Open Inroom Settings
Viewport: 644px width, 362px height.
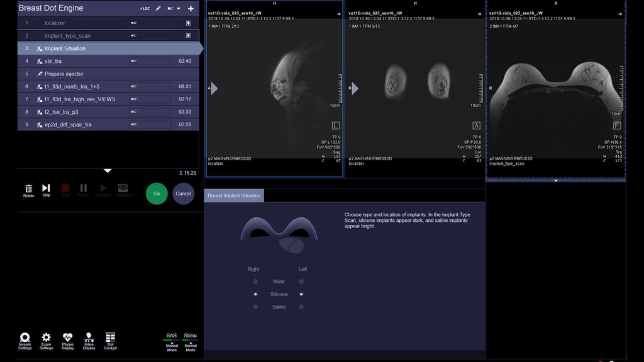click(x=25, y=339)
